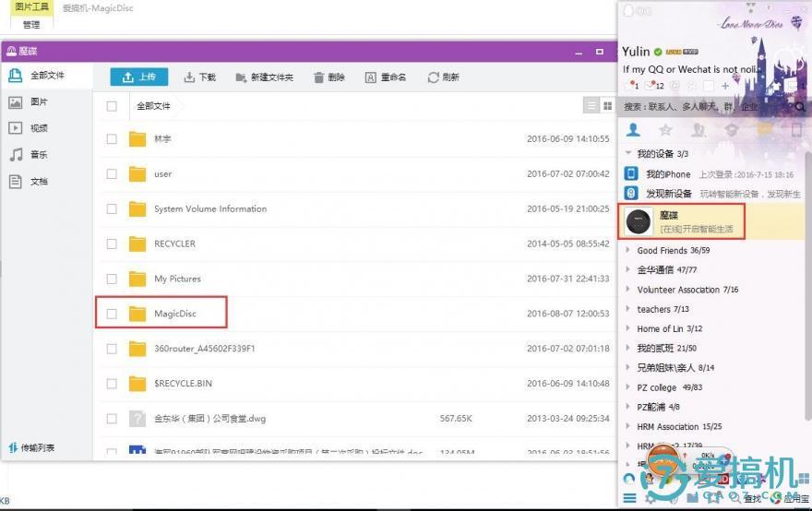Image resolution: width=812 pixels, height=511 pixels.
Task: Open the 管理 ribbon tab
Action: (31, 24)
